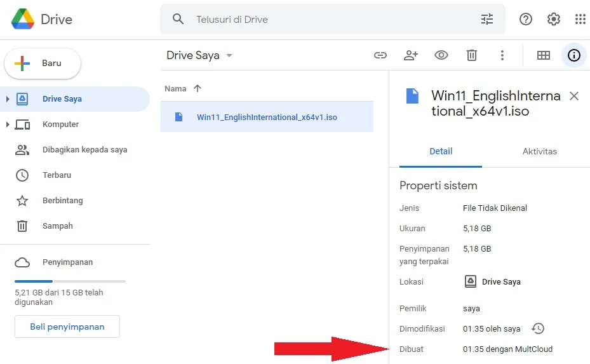This screenshot has width=590, height=364.
Task: Open the Settings gear icon
Action: tap(554, 19)
